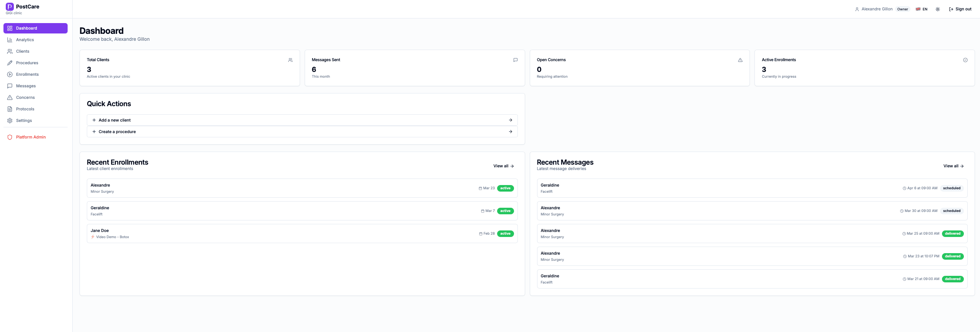980x332 pixels.
Task: Click the Platform Admin shield icon
Action: pyautogui.click(x=10, y=137)
